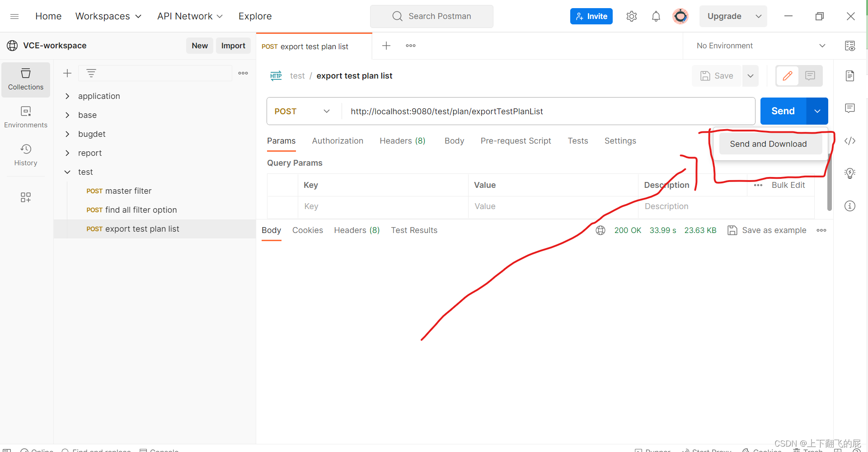Open the collections options ellipsis
The height and width of the screenshot is (452, 868).
[x=243, y=73]
